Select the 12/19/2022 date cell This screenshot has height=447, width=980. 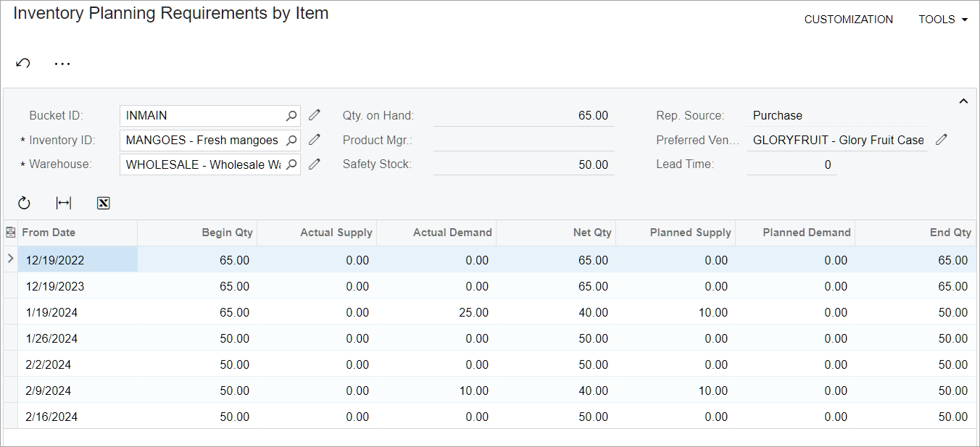(78, 260)
